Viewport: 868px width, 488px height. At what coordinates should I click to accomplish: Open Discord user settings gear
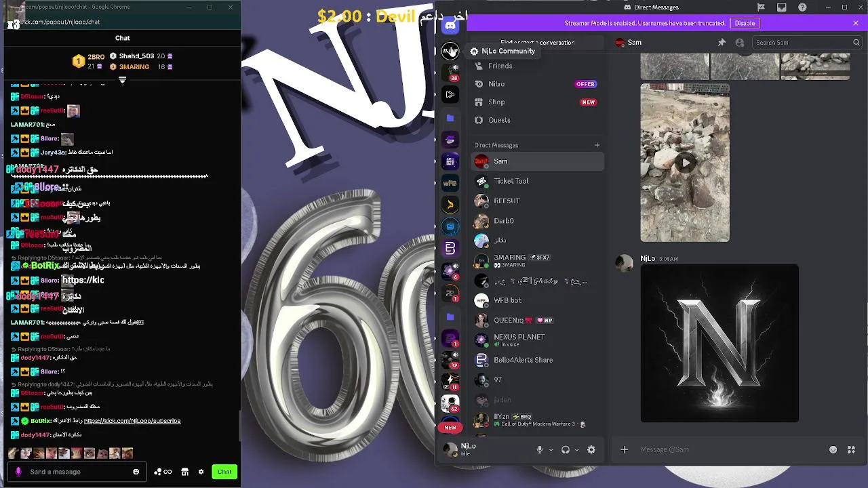pos(591,449)
